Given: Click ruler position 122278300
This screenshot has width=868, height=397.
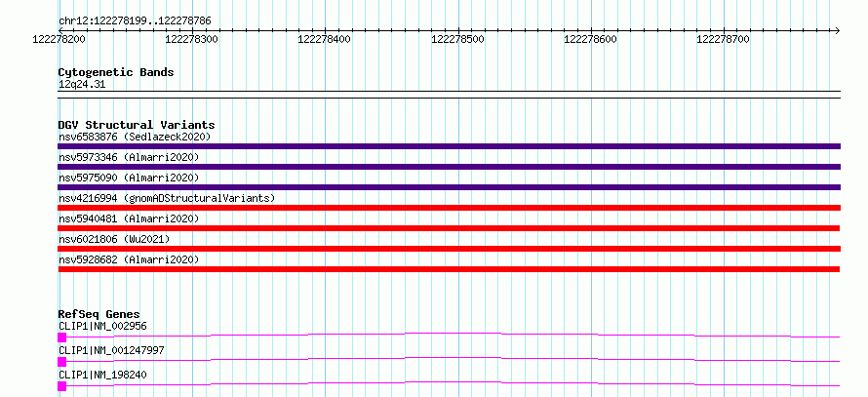Looking at the screenshot, I should click(x=191, y=39).
